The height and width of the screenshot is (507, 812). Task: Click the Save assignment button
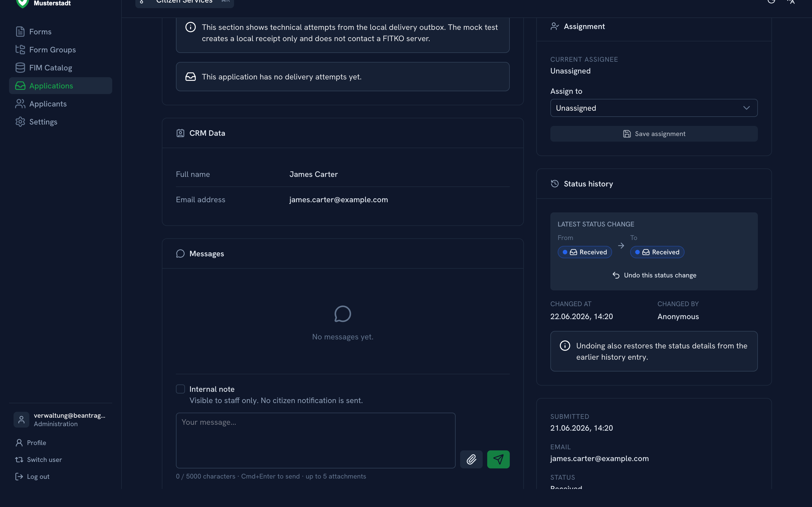point(654,134)
